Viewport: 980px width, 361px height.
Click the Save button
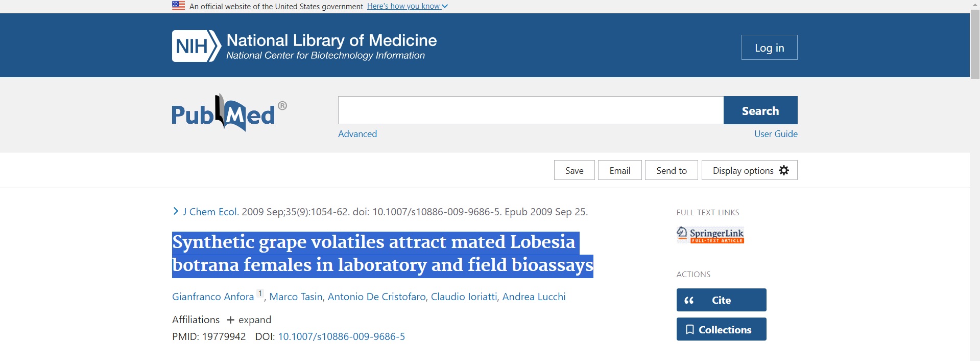pyautogui.click(x=575, y=170)
